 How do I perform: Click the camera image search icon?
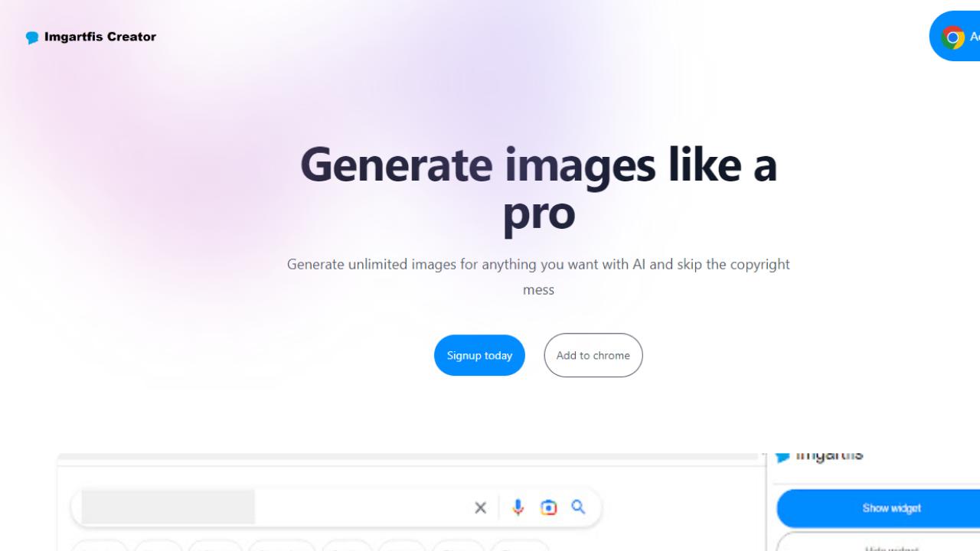pyautogui.click(x=548, y=507)
